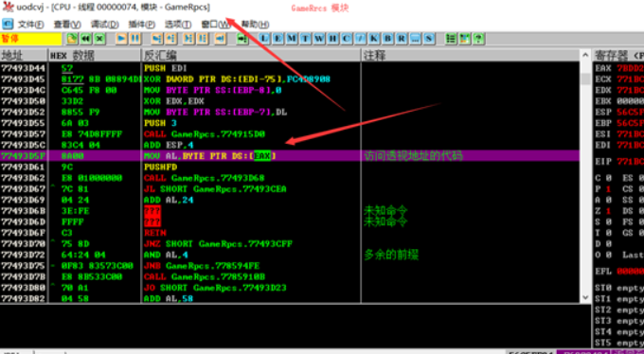Click the disassembly scrollbar down arrow
The width and height of the screenshot is (644, 354).
pyautogui.click(x=585, y=298)
